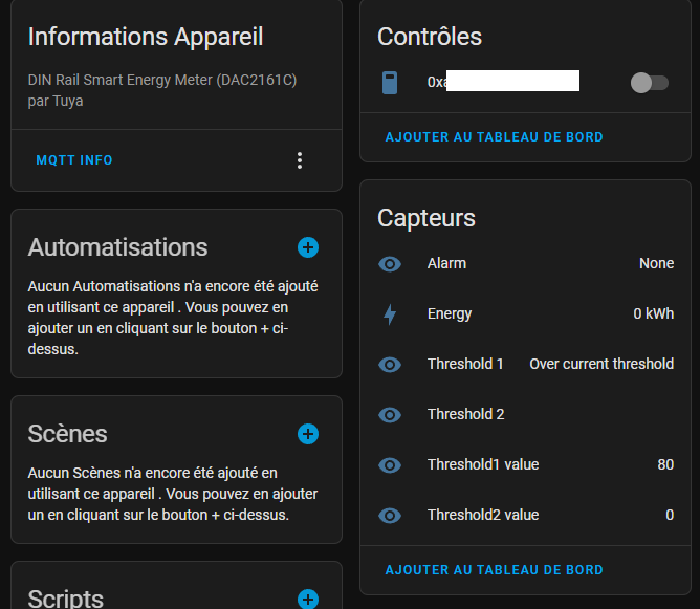
Task: Add a new script with plus icon
Action: 308,599
